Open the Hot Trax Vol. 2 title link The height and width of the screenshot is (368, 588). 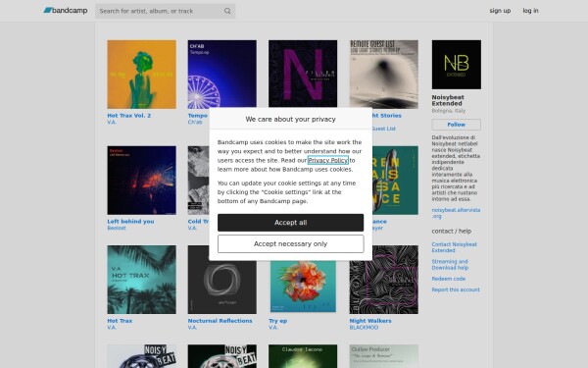click(129, 115)
